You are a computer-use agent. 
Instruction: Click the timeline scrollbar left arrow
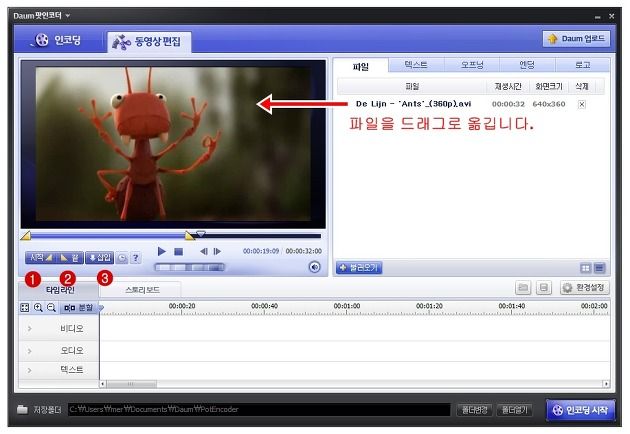103,384
